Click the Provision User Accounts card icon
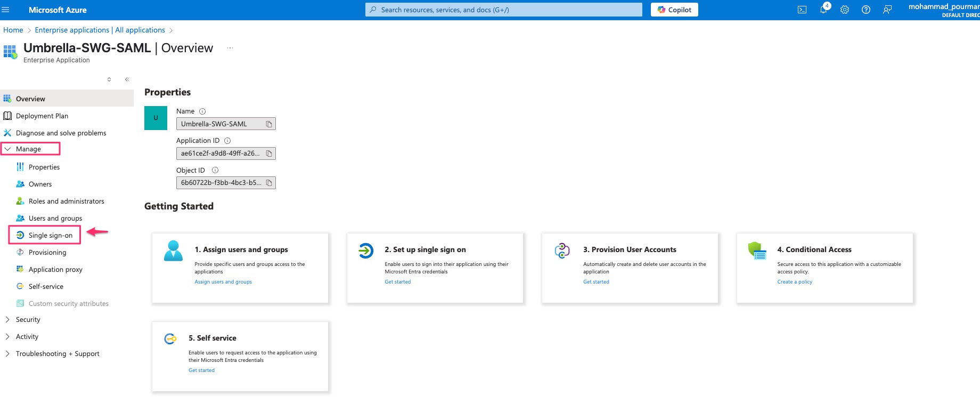Viewport: 980px width, 412px height. [562, 250]
